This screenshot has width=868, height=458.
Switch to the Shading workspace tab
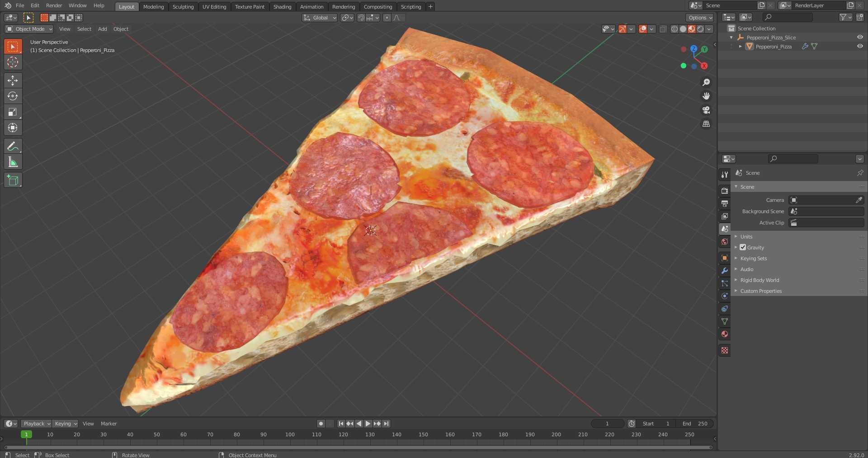point(282,7)
